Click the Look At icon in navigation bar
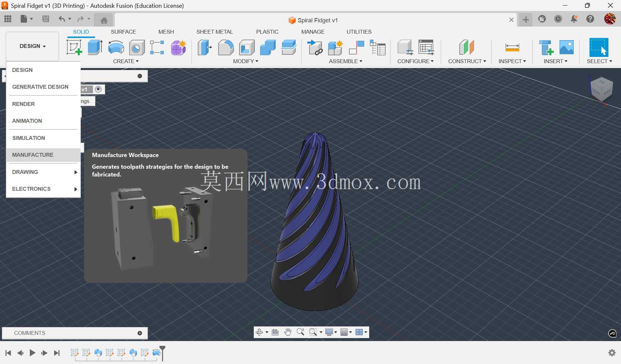 pyautogui.click(x=275, y=332)
